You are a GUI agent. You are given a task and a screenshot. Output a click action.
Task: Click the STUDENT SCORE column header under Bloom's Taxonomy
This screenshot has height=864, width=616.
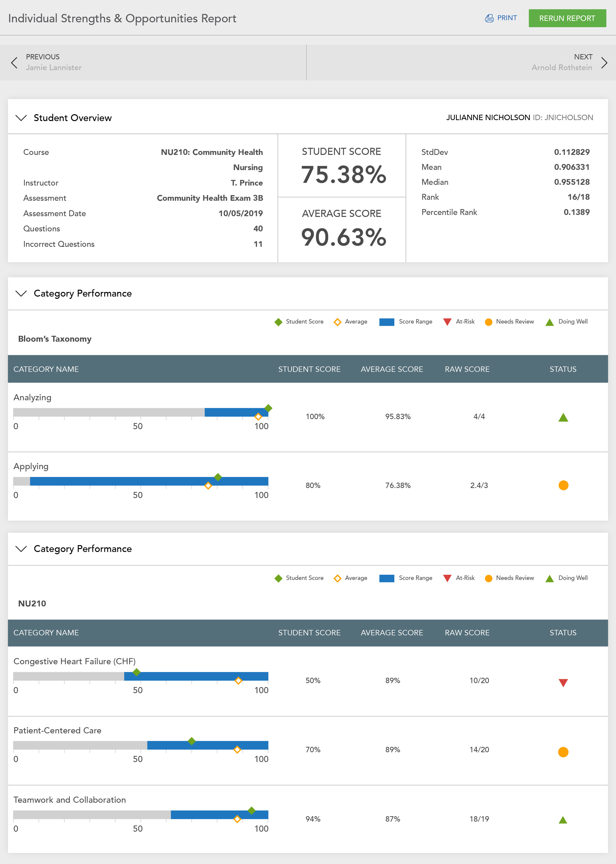click(x=309, y=369)
